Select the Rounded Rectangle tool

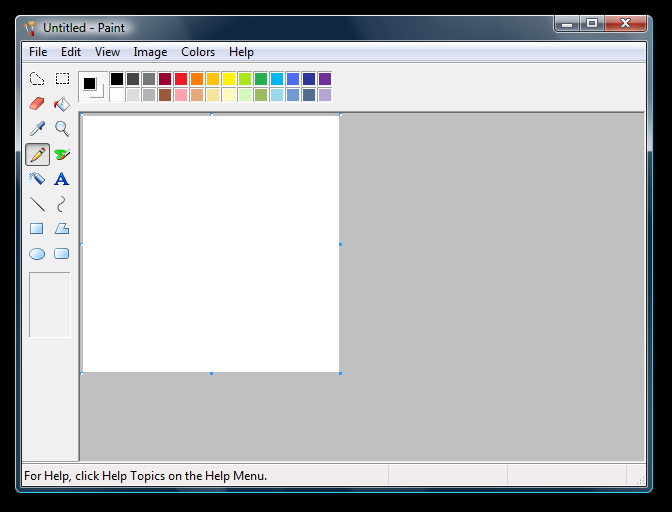pos(62,254)
